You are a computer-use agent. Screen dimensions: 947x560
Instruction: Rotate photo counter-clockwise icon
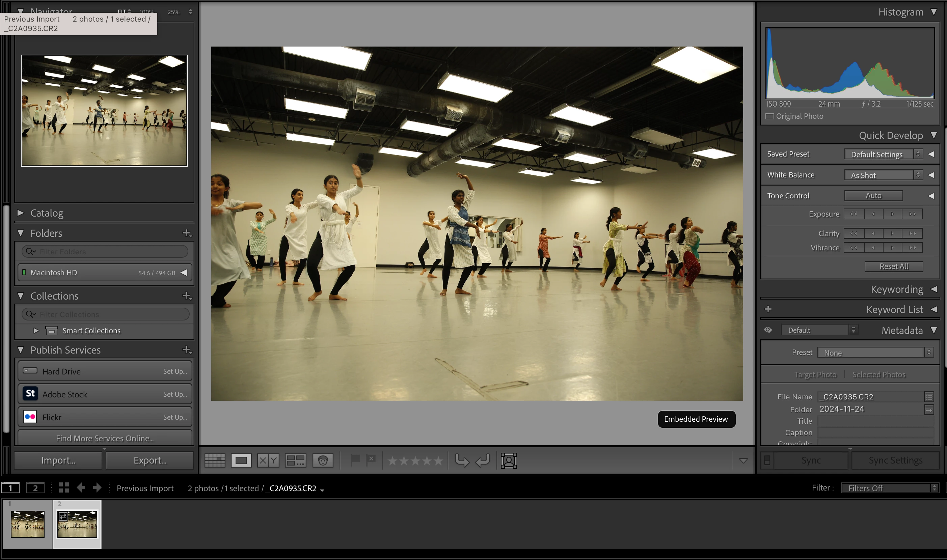[462, 460]
